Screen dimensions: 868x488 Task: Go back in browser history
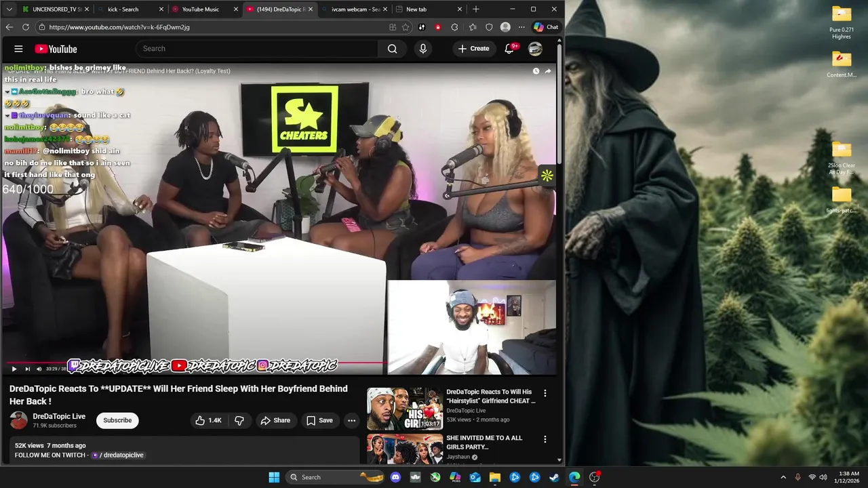[x=9, y=27]
